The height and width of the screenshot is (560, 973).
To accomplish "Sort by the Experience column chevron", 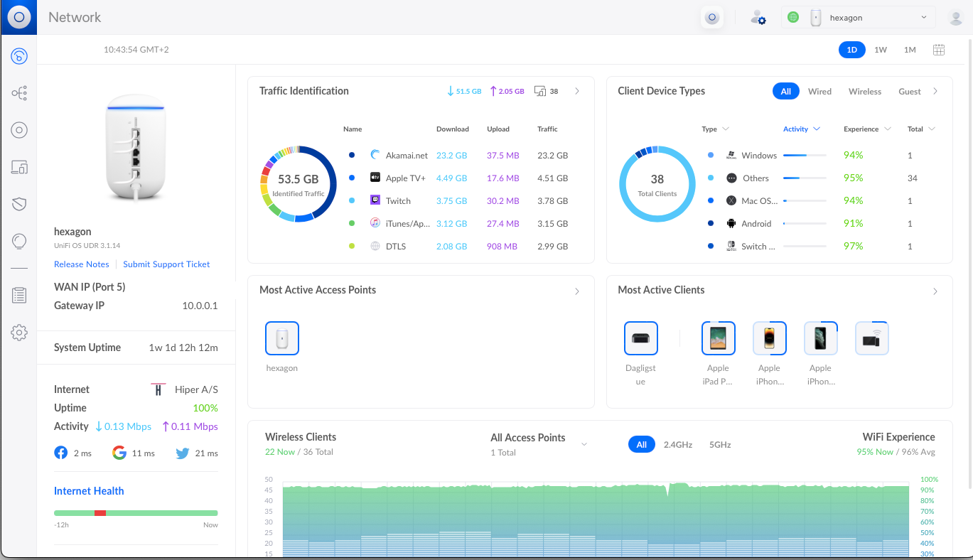I will [x=888, y=129].
